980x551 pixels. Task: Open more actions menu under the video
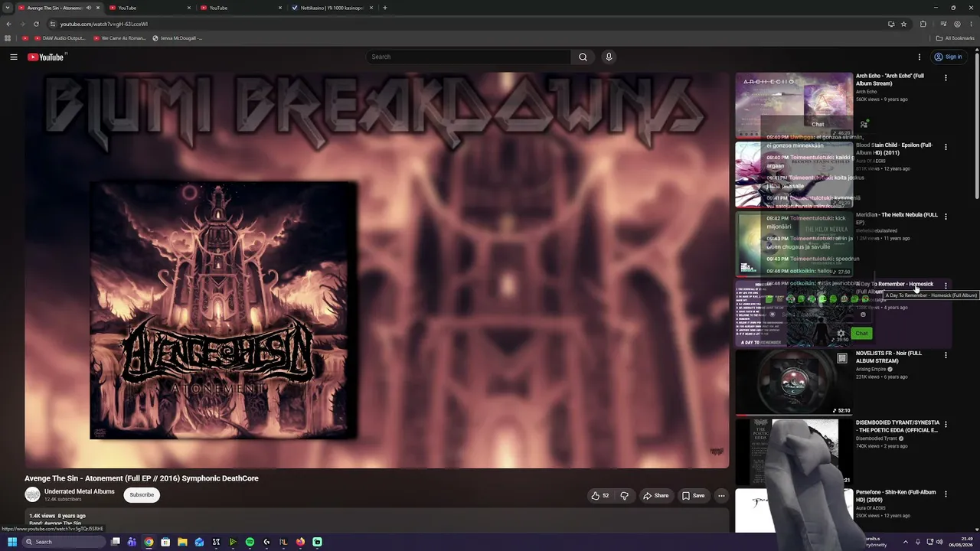721,495
